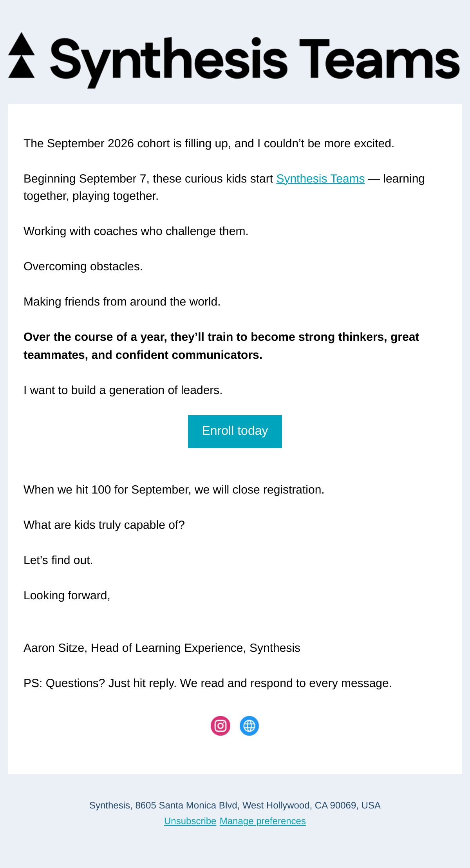Viewport: 470px width, 868px height.
Task: Click 'I want to build a generation' line
Action: click(x=123, y=390)
